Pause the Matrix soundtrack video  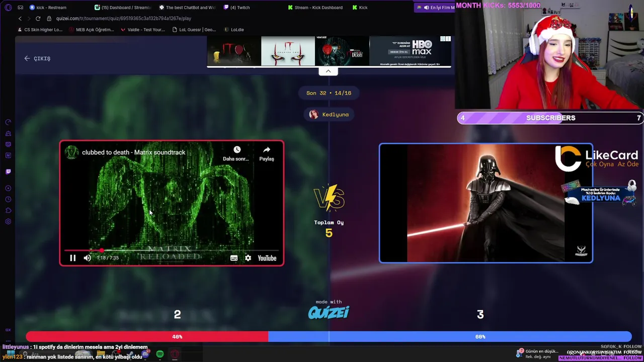click(x=72, y=258)
